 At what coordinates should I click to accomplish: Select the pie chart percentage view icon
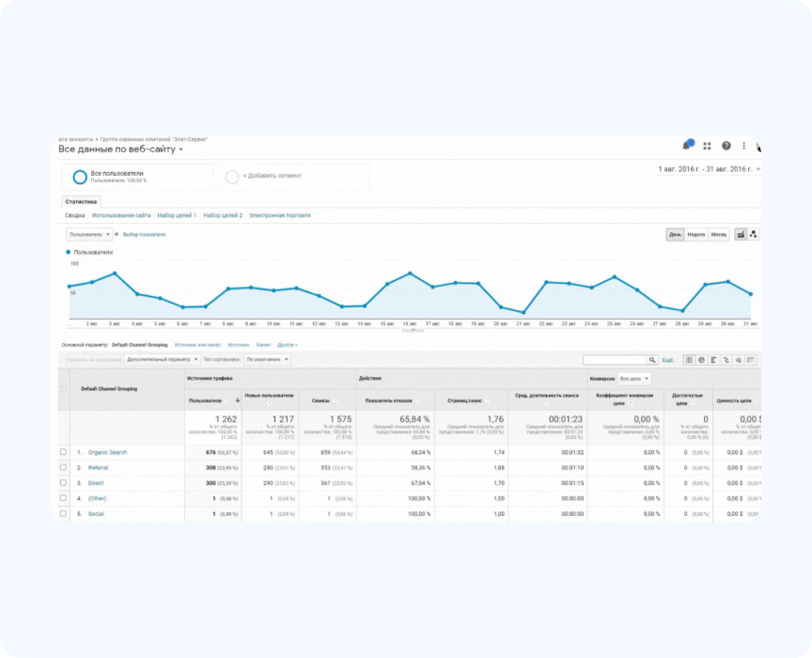coord(702,360)
